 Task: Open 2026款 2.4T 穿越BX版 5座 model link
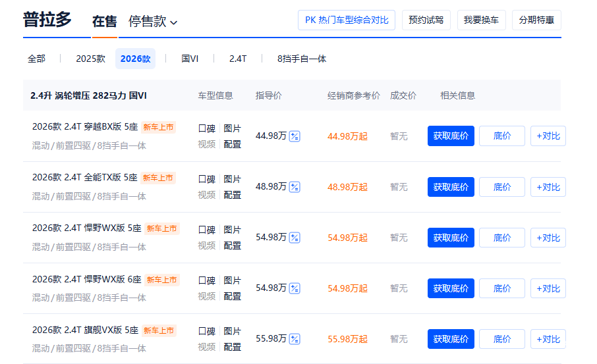85,126
